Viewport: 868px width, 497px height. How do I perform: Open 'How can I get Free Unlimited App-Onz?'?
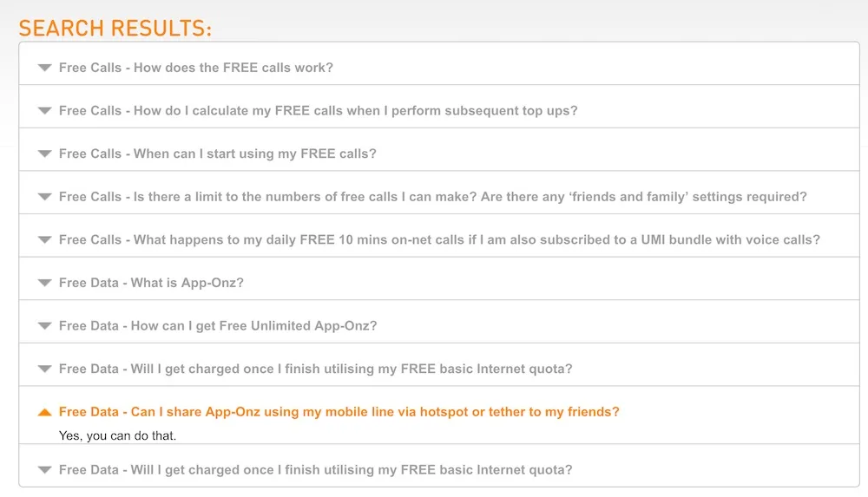pyautogui.click(x=218, y=326)
